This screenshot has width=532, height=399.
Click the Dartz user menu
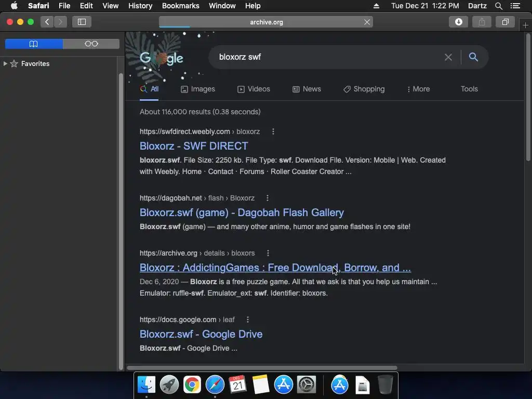click(x=477, y=6)
